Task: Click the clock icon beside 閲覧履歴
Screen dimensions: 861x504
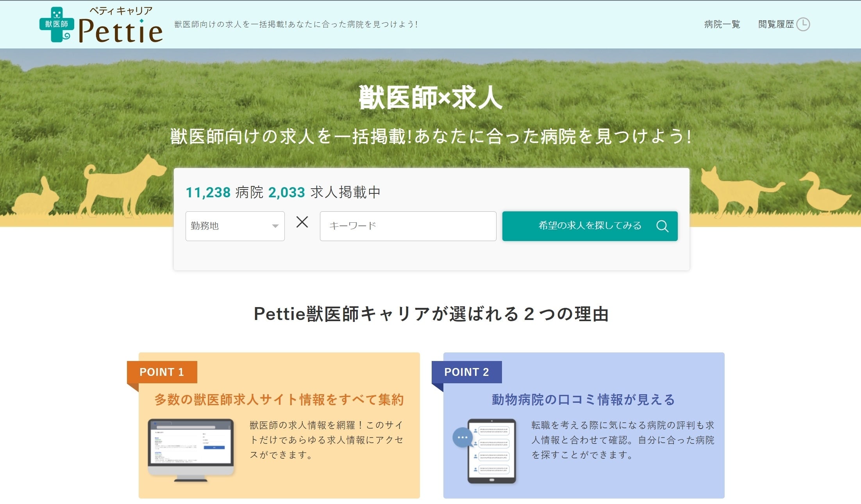Action: point(803,24)
